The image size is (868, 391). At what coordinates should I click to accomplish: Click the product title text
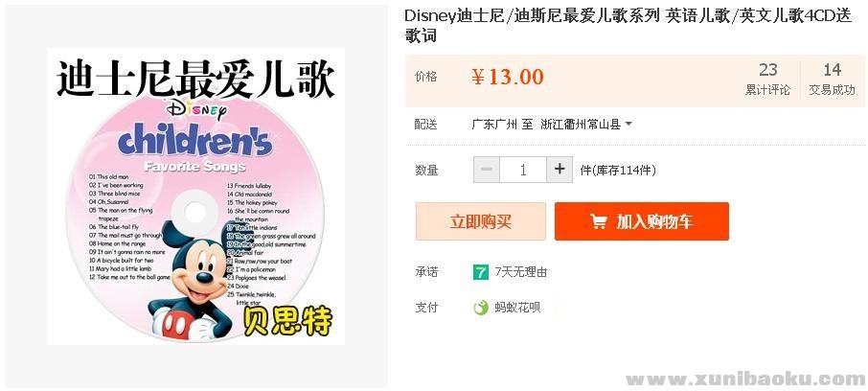628,26
